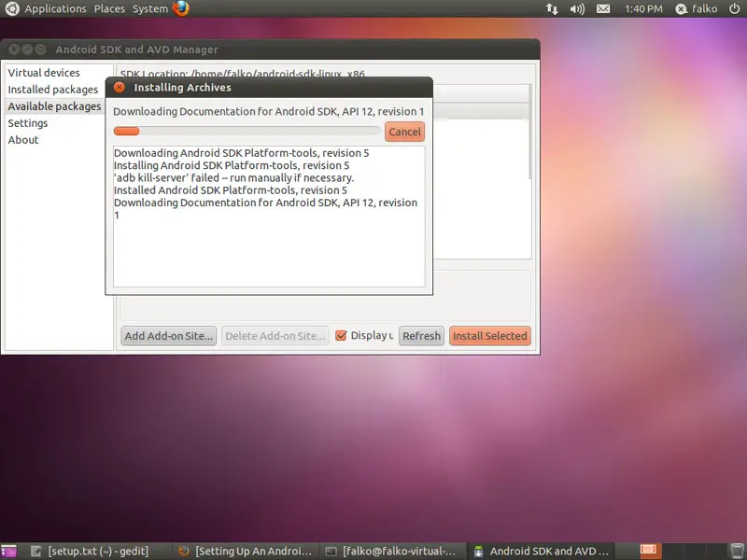The width and height of the screenshot is (747, 560).
Task: Switch to Android SDK and AVD taskbar entry
Action: [543, 551]
